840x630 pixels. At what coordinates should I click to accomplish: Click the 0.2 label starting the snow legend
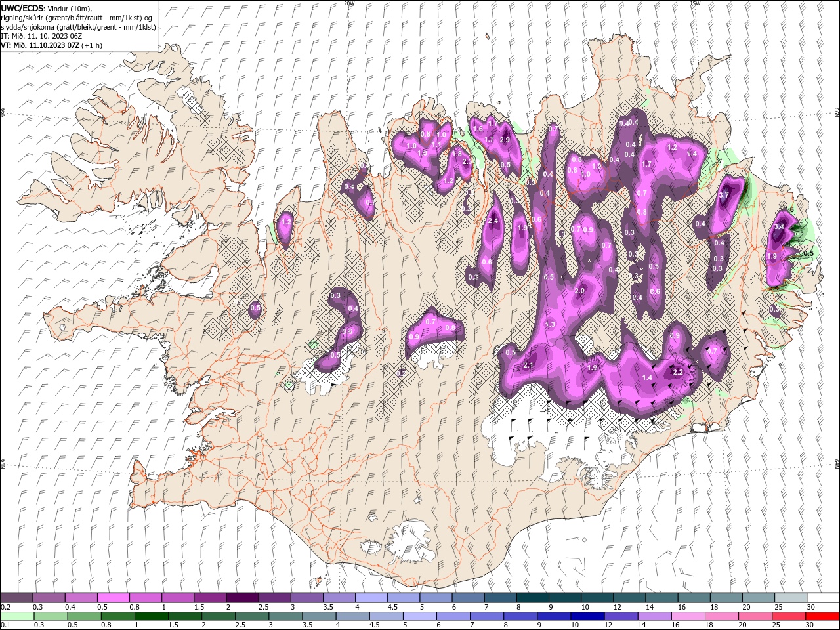click(x=5, y=607)
